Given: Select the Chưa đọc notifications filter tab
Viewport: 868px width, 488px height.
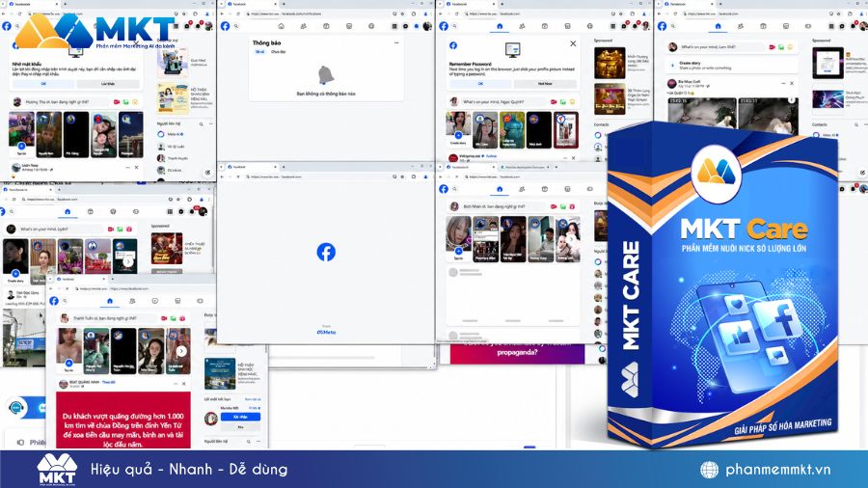Looking at the screenshot, I should point(278,52).
